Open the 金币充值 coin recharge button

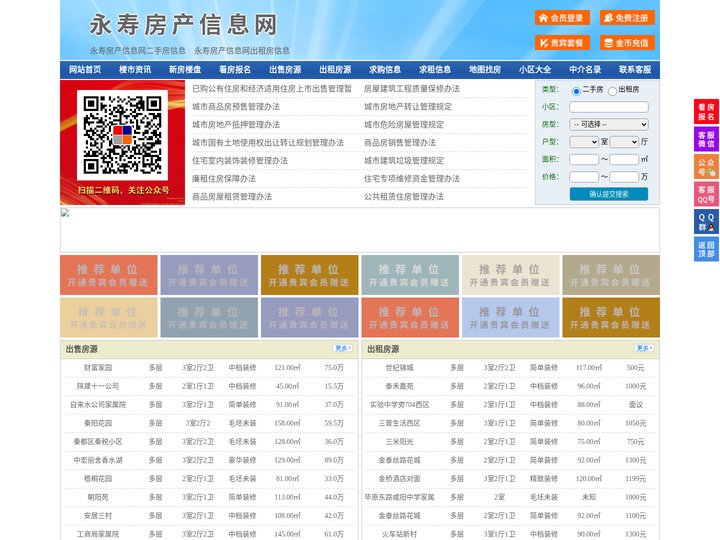click(627, 43)
